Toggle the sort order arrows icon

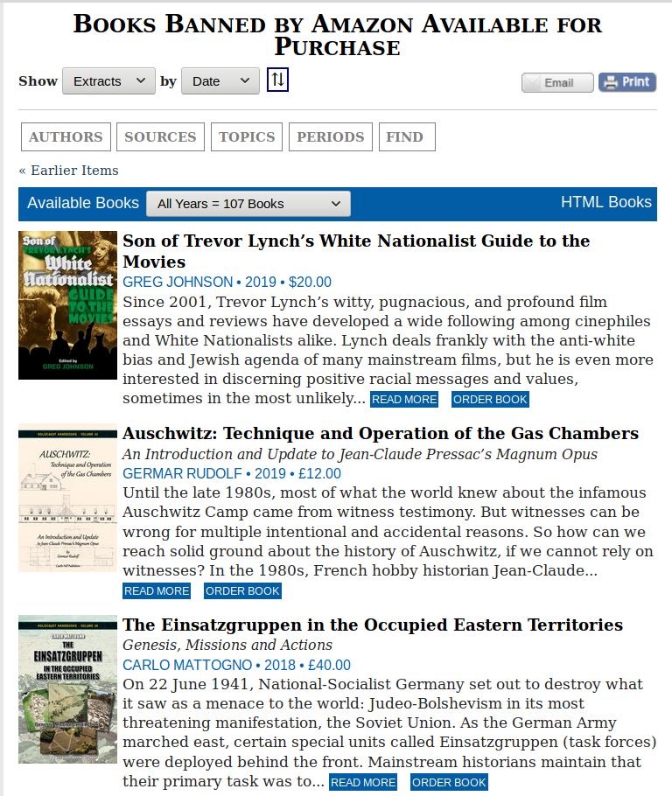pos(278,80)
